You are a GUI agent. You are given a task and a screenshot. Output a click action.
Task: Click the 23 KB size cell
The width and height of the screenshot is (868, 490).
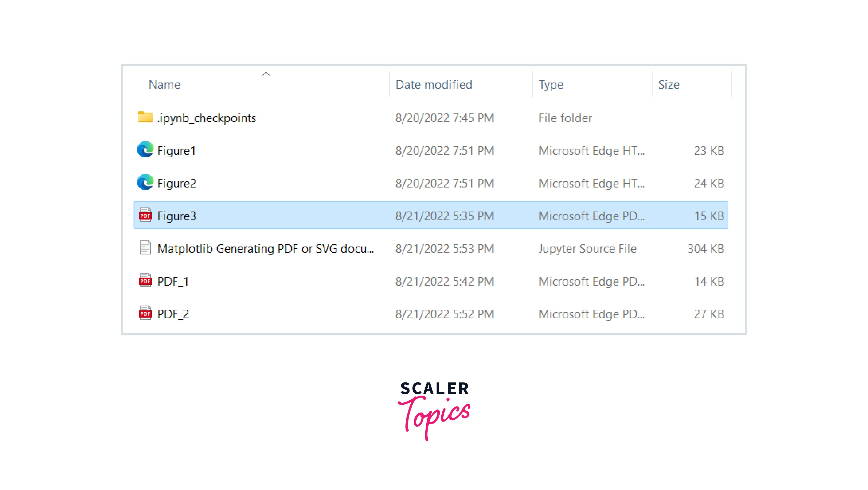tap(709, 150)
